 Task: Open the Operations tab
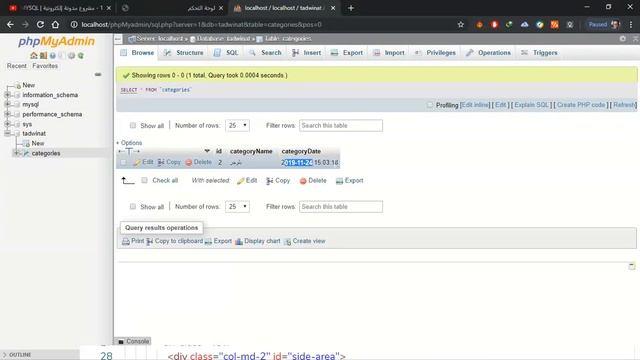coord(489,53)
